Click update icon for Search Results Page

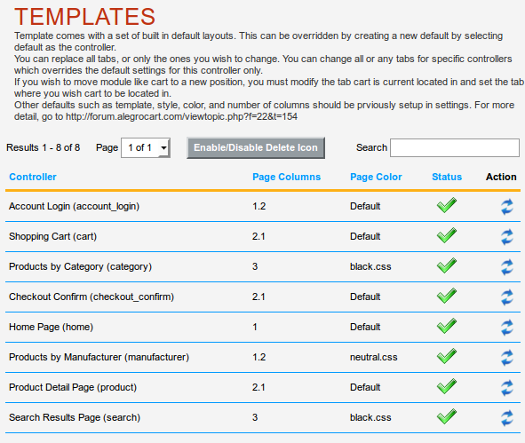point(507,418)
